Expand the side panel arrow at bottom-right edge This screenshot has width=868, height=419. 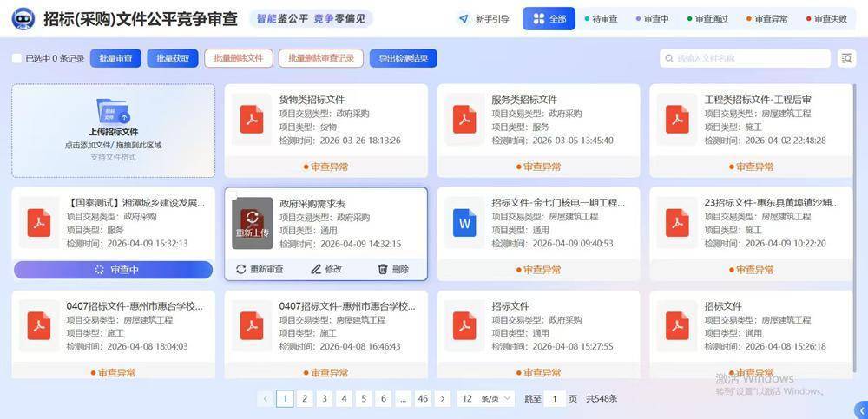(x=860, y=409)
